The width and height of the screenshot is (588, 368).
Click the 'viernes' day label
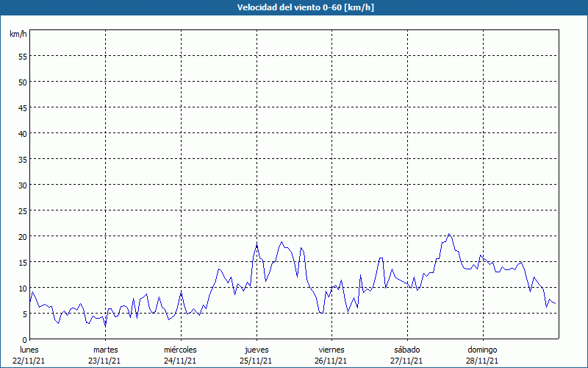pos(331,350)
